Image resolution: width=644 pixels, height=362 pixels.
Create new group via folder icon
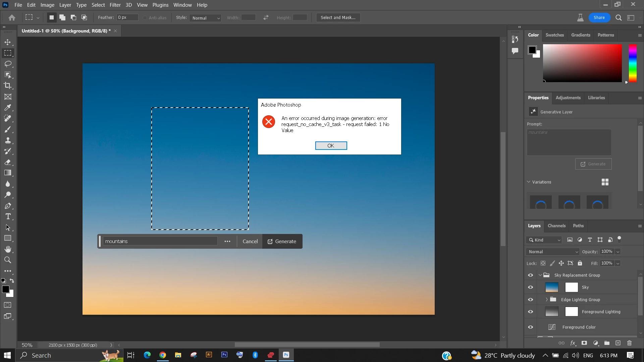coord(607,343)
